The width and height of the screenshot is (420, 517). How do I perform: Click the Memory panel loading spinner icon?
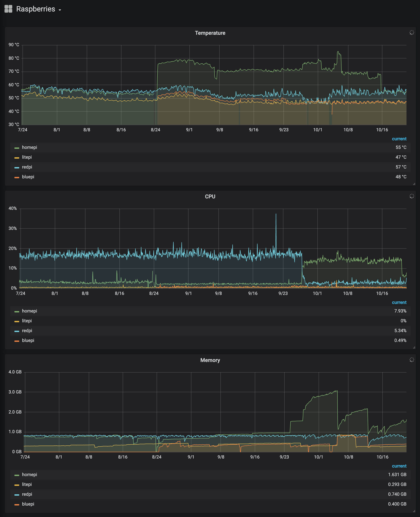(x=412, y=360)
